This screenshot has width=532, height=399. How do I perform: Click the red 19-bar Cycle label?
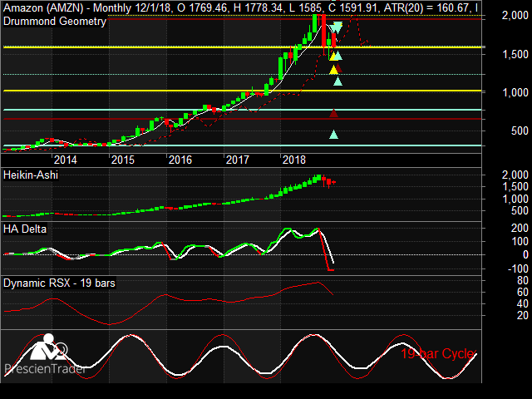click(438, 354)
